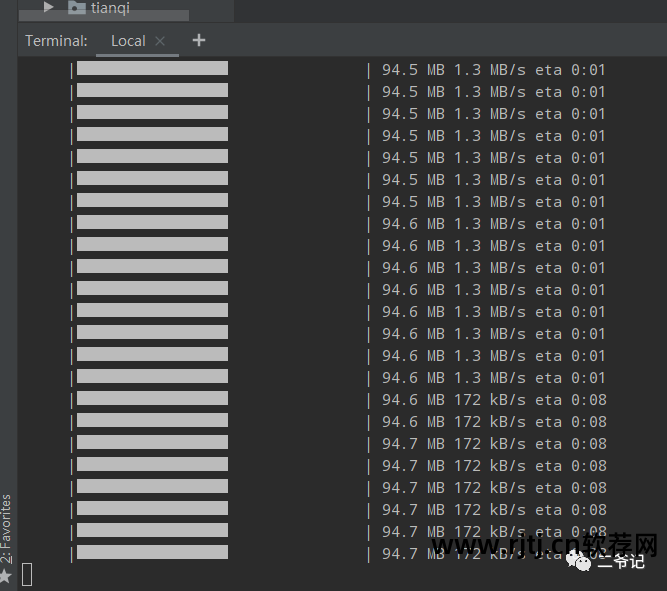This screenshot has height=591, width=667.
Task: Click the topmost download progress bar
Action: pyautogui.click(x=152, y=69)
